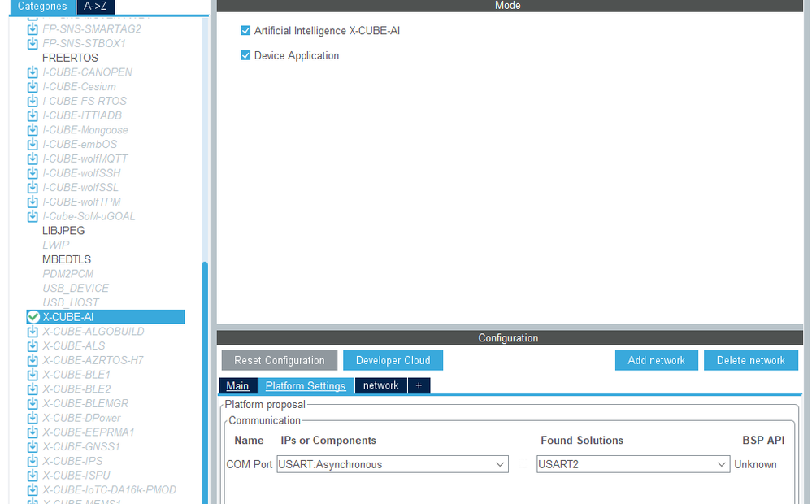Click the plus tab to add network
The image size is (812, 504).
(419, 386)
